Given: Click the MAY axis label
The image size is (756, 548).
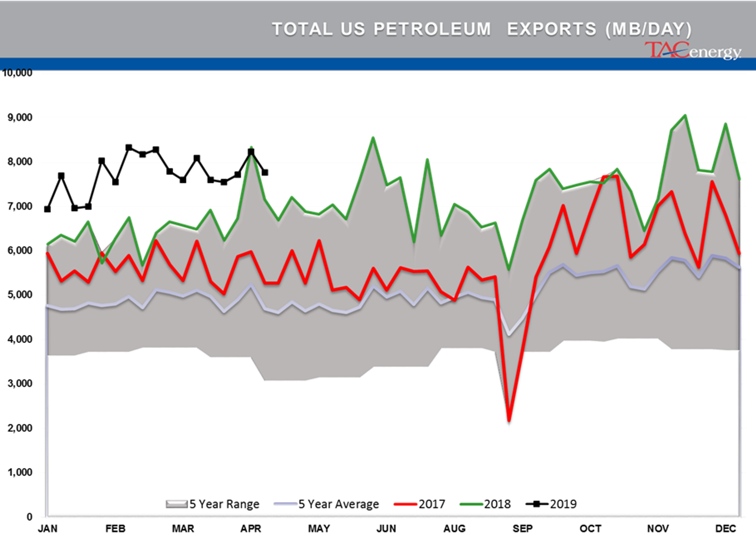Looking at the screenshot, I should [319, 529].
